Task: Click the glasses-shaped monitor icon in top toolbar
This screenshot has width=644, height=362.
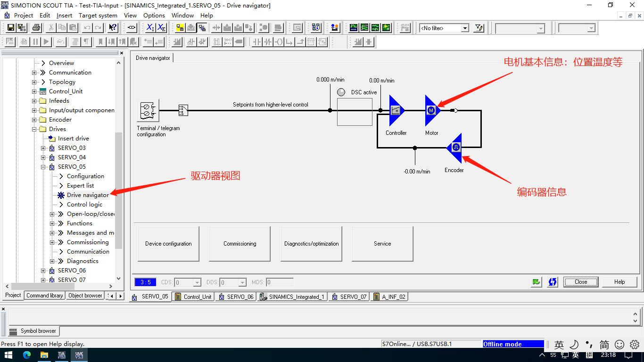Action: [132, 28]
